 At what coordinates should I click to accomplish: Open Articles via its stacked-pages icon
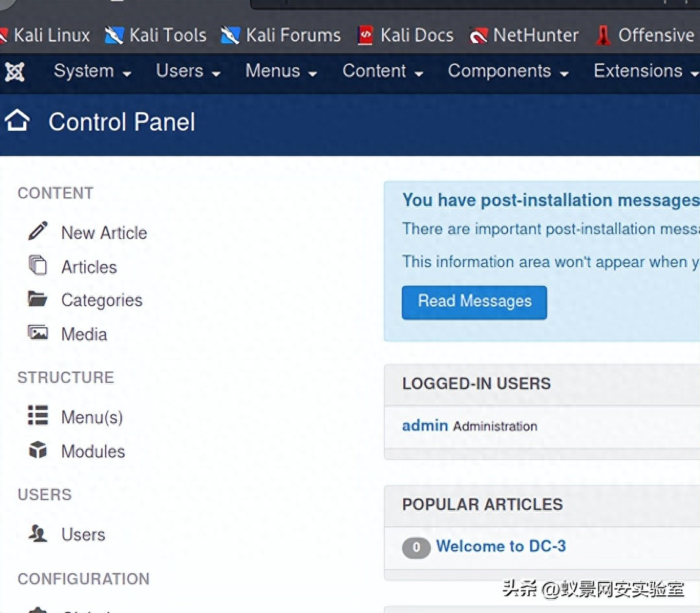tap(38, 265)
